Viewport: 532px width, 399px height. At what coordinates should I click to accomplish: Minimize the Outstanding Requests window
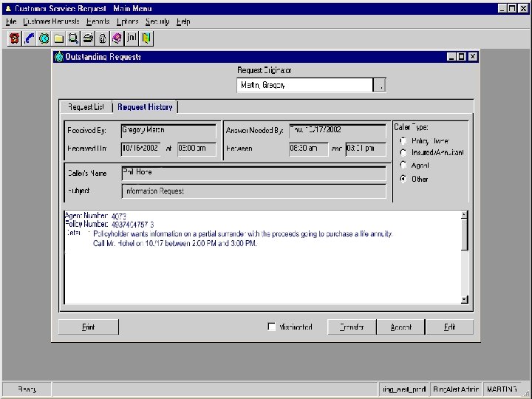451,57
